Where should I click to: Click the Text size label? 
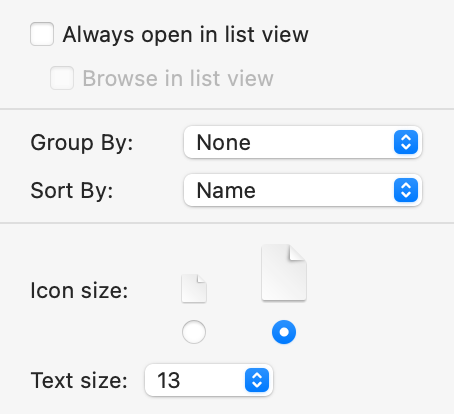point(79,380)
